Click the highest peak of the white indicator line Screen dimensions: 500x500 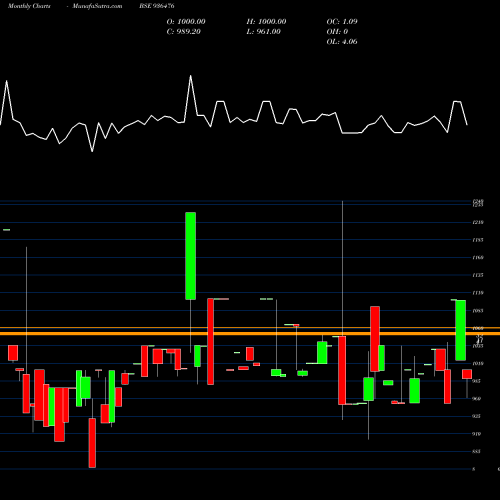(x=191, y=76)
